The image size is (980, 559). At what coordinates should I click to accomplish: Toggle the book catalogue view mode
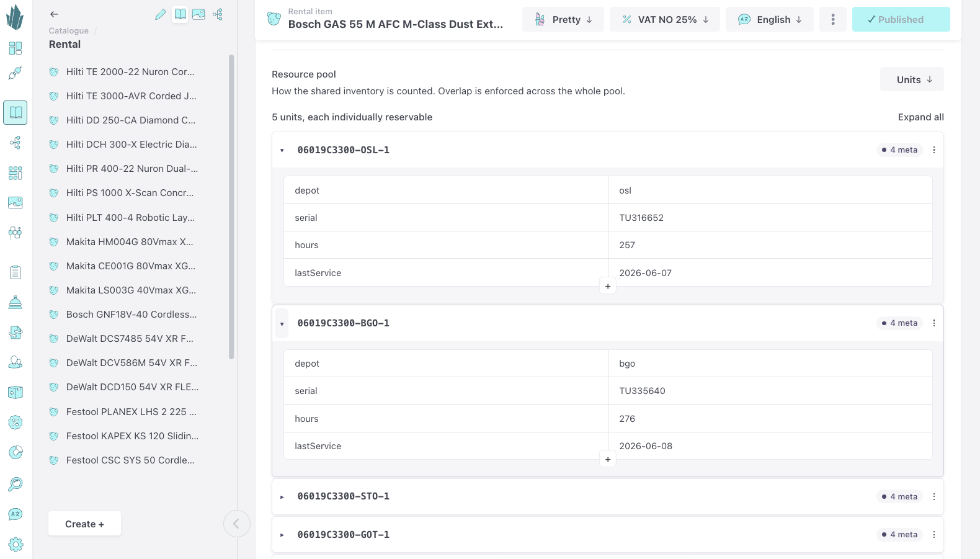click(180, 14)
